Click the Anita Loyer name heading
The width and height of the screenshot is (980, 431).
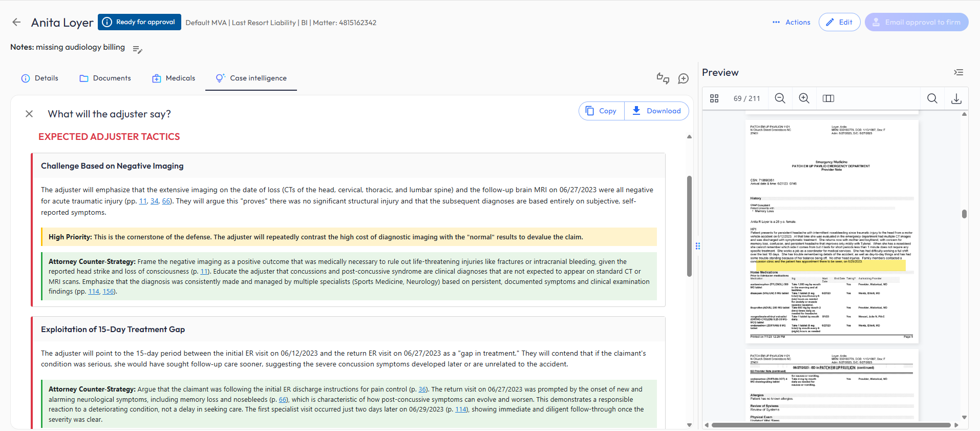62,23
